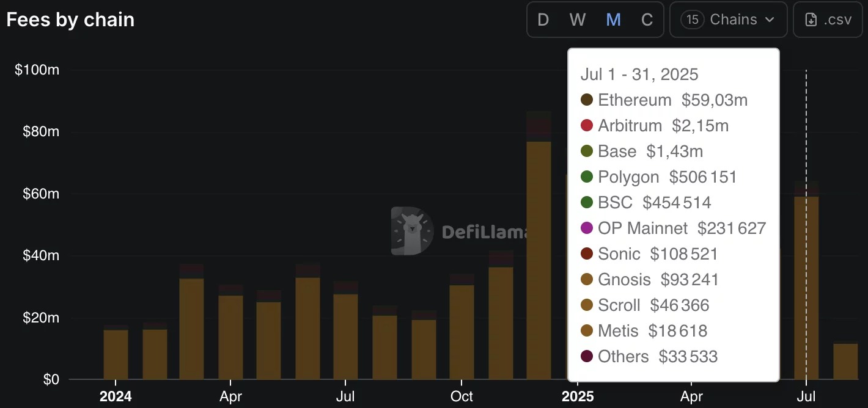Image resolution: width=868 pixels, height=408 pixels.
Task: Click the OP Mainnet purple dot
Action: [587, 228]
